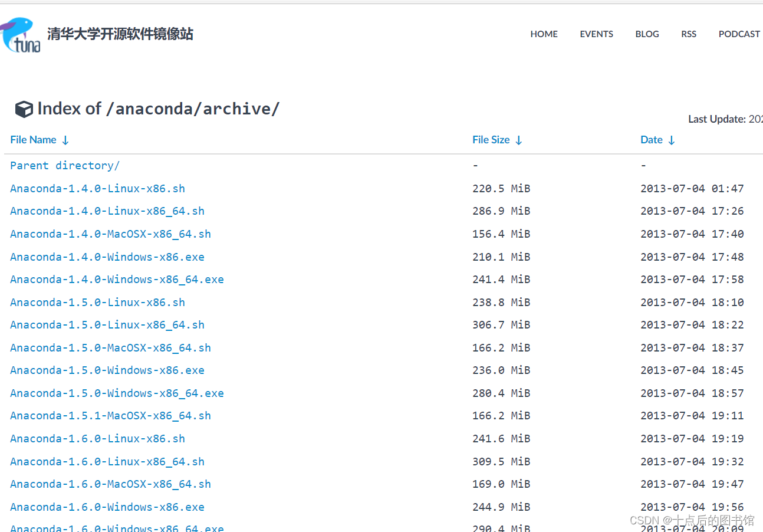Image resolution: width=763 pixels, height=532 pixels.
Task: Select the date 2013-07-04 18:37
Action: pos(692,348)
